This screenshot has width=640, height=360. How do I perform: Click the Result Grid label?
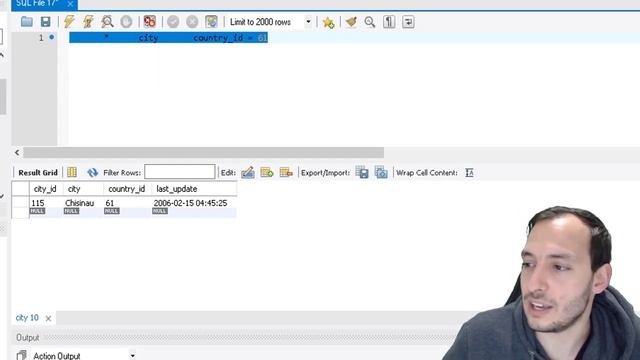[x=38, y=173]
